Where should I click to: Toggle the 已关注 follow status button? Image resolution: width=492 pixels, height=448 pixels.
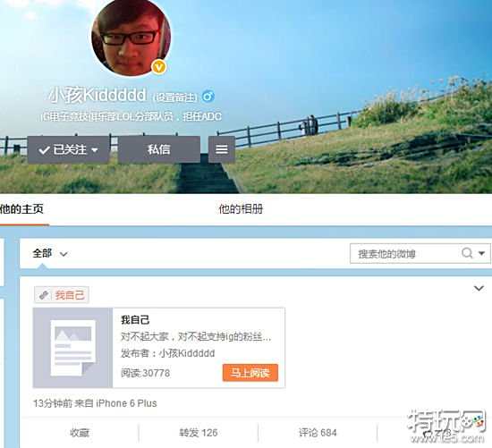coord(68,149)
